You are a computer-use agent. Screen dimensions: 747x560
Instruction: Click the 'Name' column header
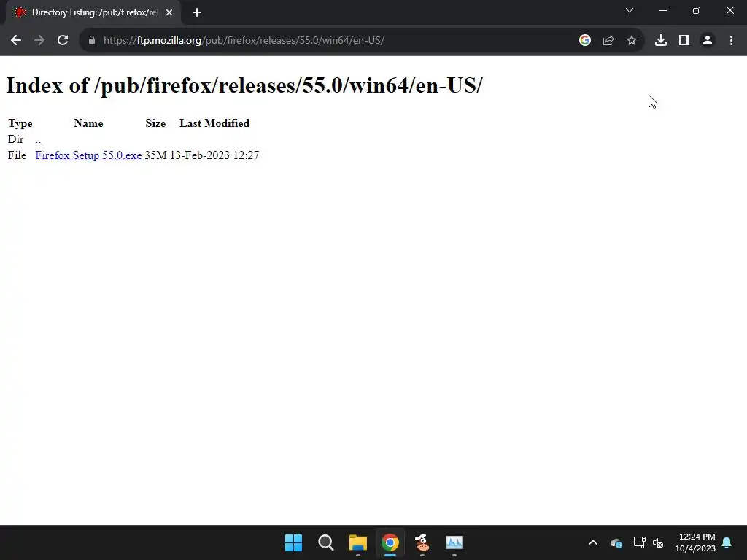pos(88,123)
